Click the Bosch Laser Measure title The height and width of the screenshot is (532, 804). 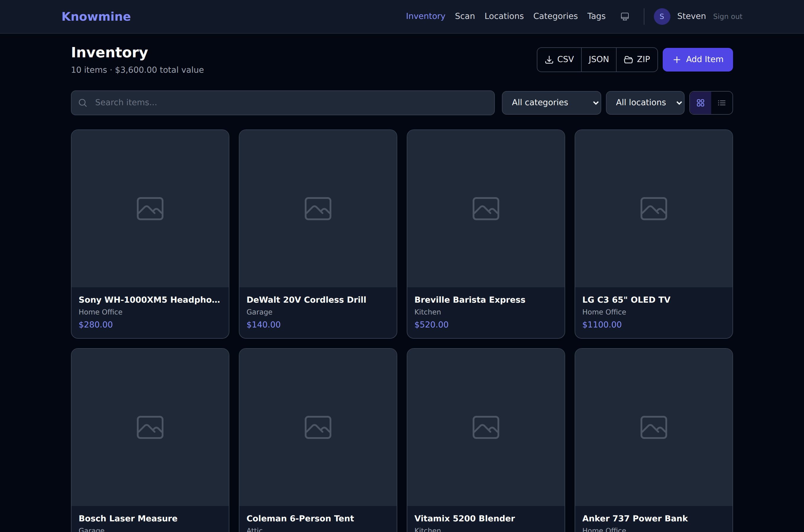point(128,518)
